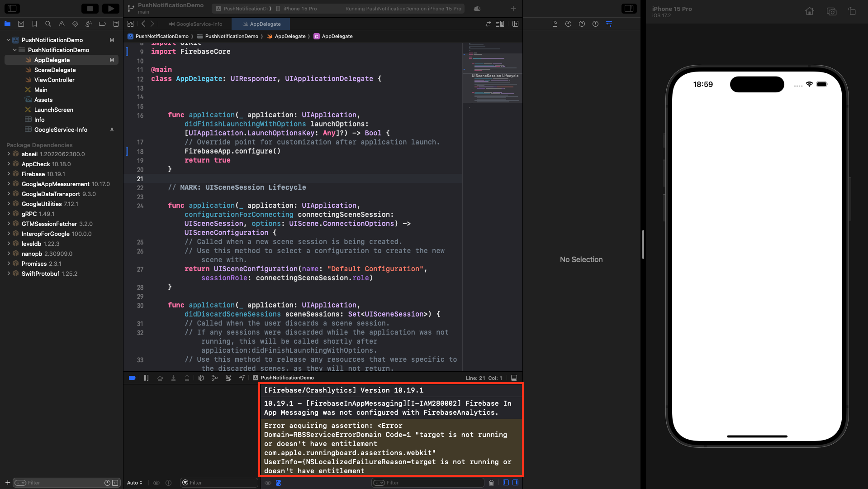Select GoogleService-Info file in navigator
868x489 pixels.
(x=62, y=129)
